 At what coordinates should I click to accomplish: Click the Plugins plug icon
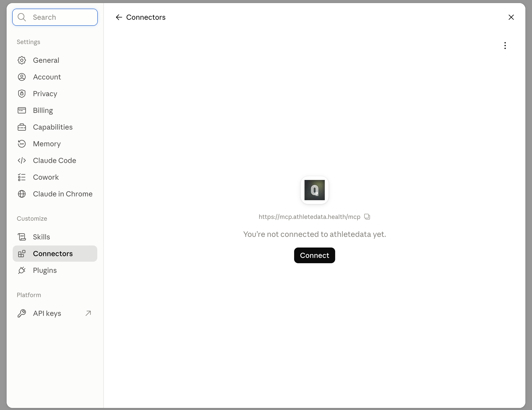[x=22, y=270]
